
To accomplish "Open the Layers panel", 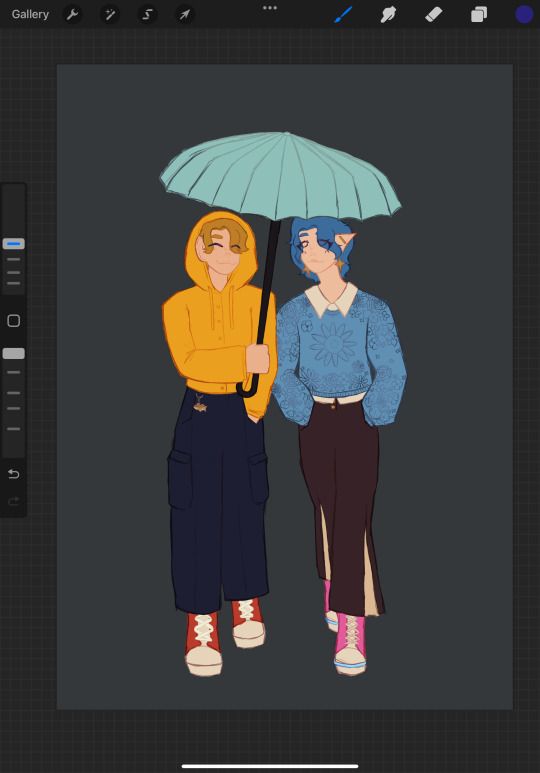I will [x=479, y=14].
